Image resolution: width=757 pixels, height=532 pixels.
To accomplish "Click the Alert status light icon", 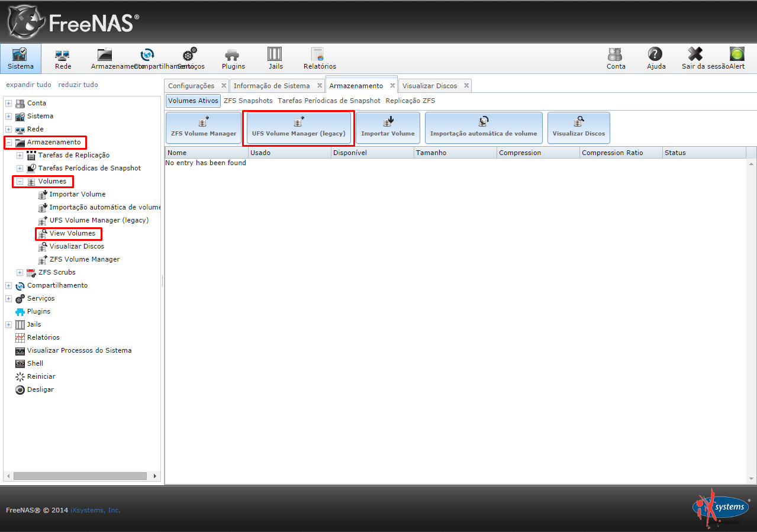I will pos(736,54).
